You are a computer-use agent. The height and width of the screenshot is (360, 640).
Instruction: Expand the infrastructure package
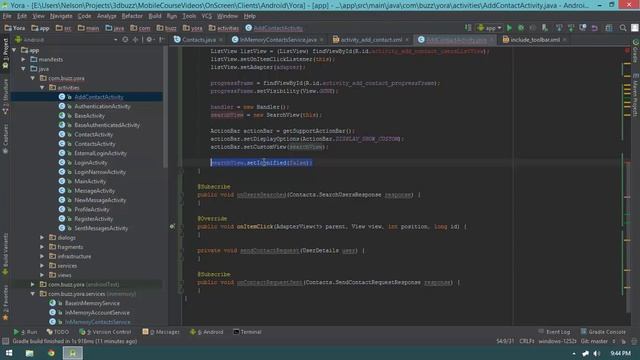(42, 256)
